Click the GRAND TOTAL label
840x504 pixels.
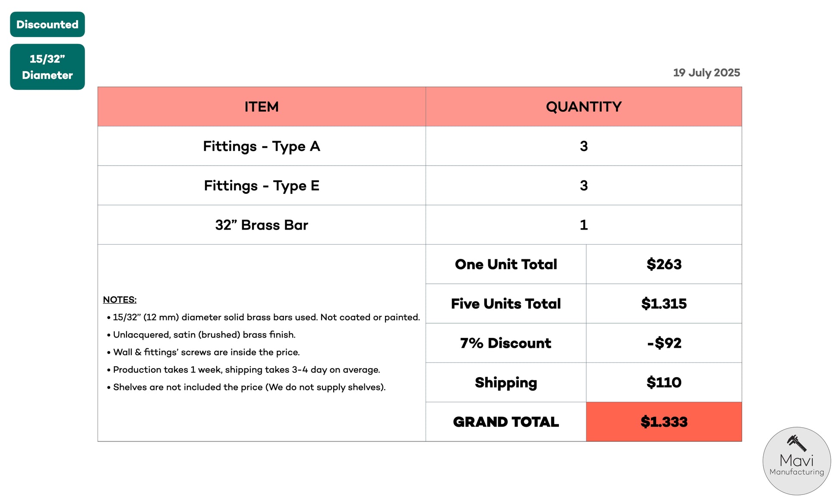(x=506, y=422)
